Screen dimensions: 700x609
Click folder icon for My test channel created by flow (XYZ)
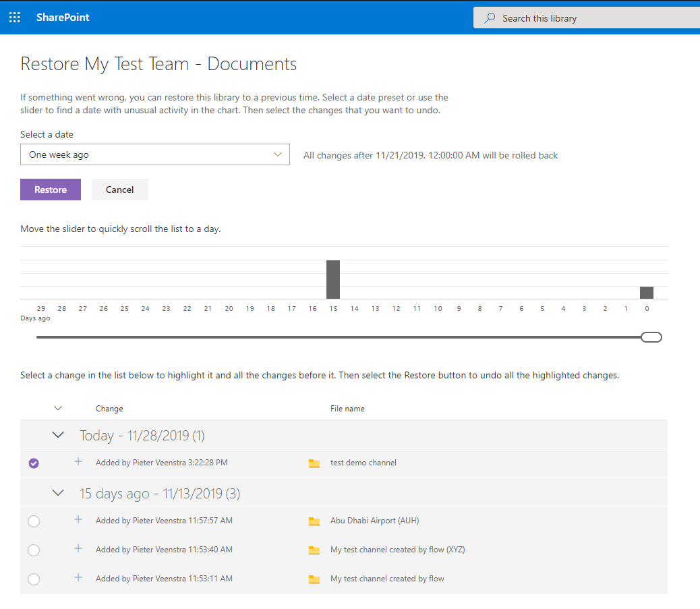tap(314, 550)
